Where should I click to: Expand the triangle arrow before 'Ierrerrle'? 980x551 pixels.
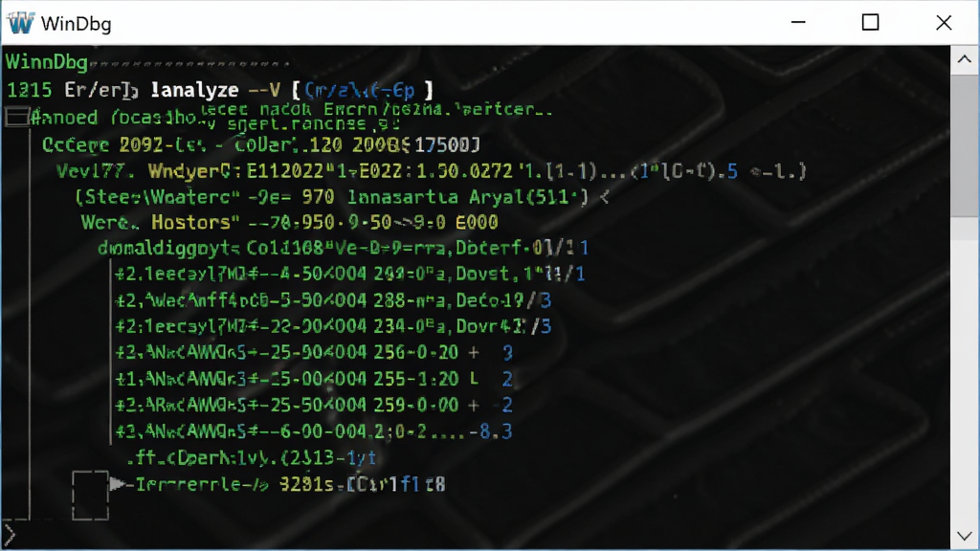tap(117, 483)
